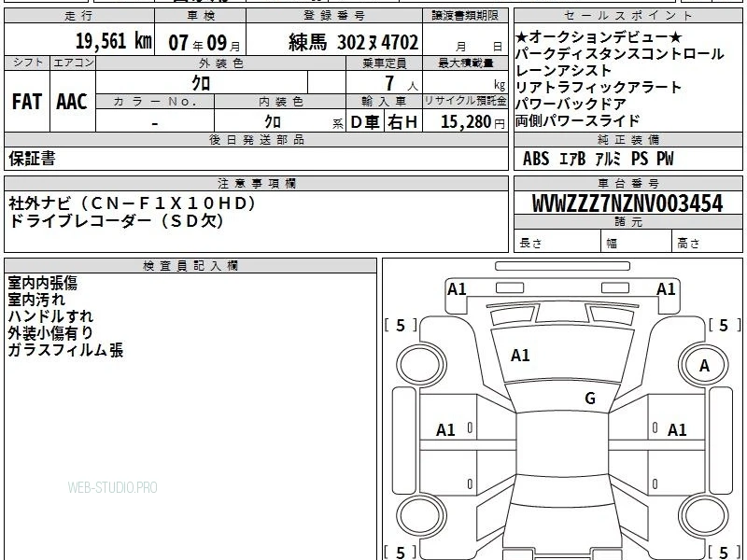Click the 注意事項欄 header

pos(257,183)
